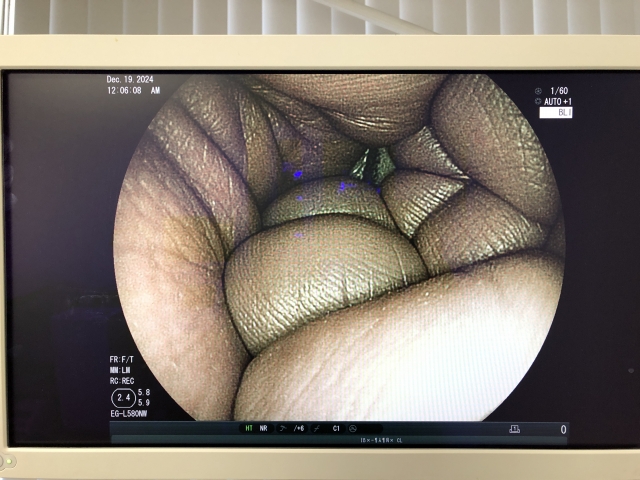Click the EG-L580NW scope model label

click(x=129, y=413)
